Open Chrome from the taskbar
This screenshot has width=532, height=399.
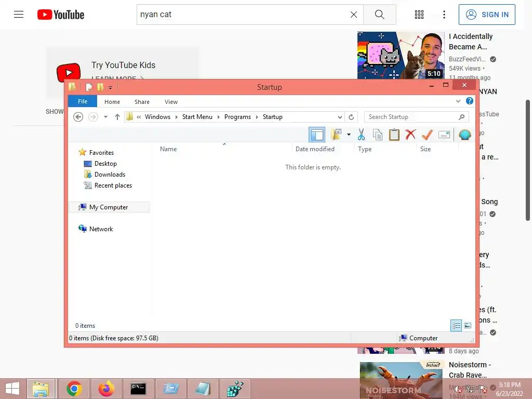[x=74, y=389]
